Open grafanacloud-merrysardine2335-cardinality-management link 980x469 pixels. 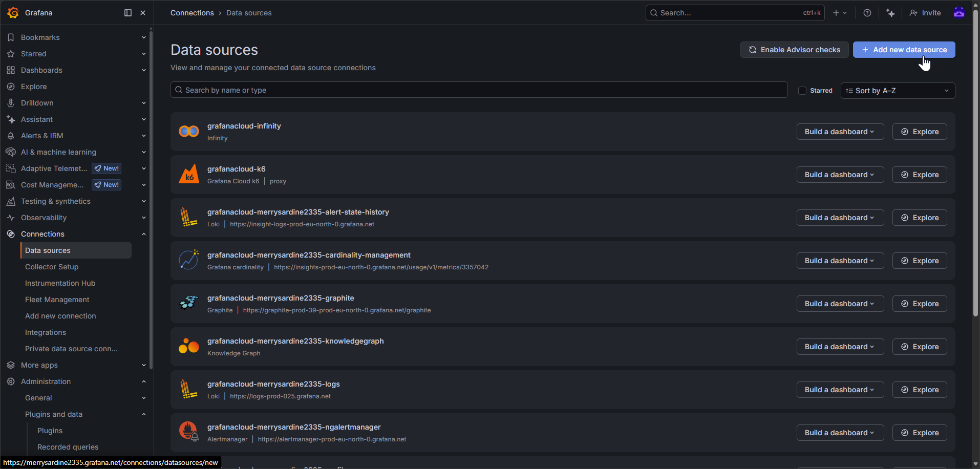309,255
